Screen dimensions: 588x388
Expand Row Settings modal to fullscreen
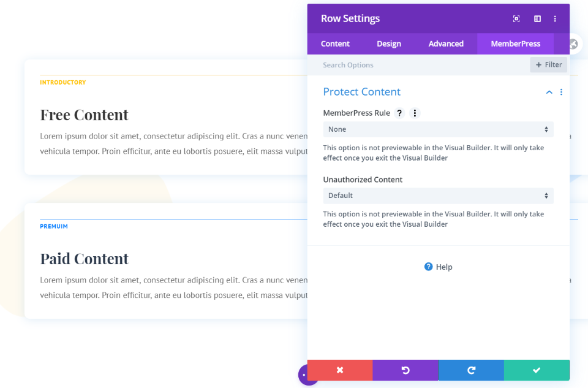[516, 19]
